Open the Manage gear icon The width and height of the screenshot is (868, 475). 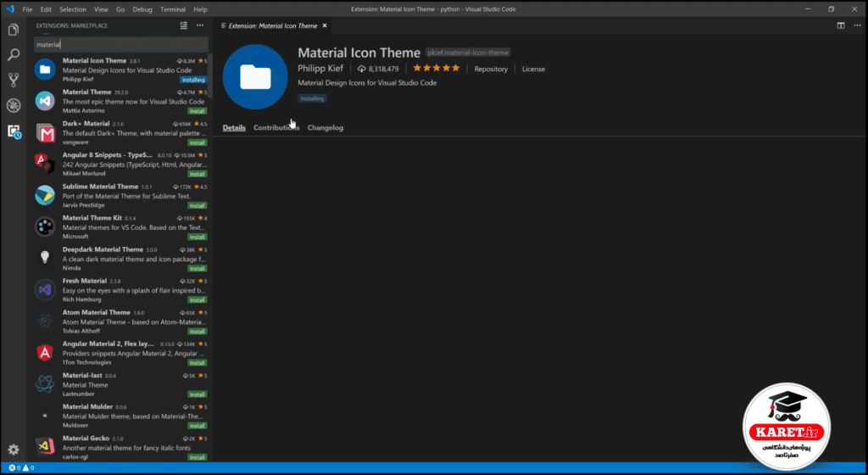tap(14, 450)
